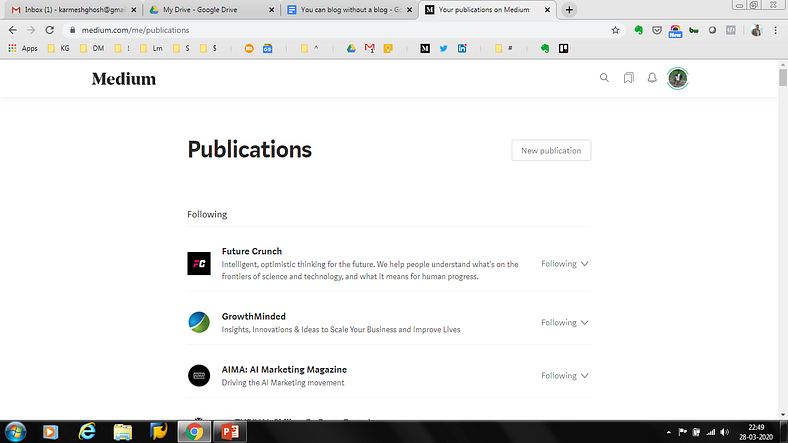Bookmark this page with star icon

tap(615, 30)
